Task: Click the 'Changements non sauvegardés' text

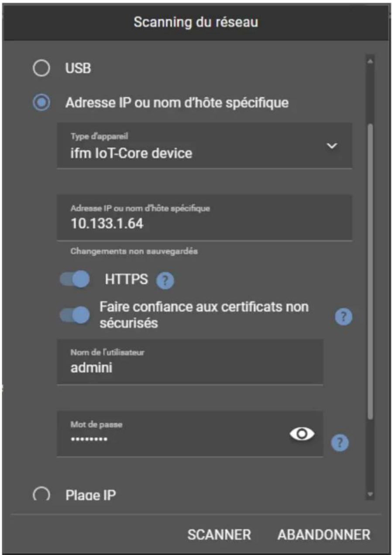Action: [x=134, y=252]
